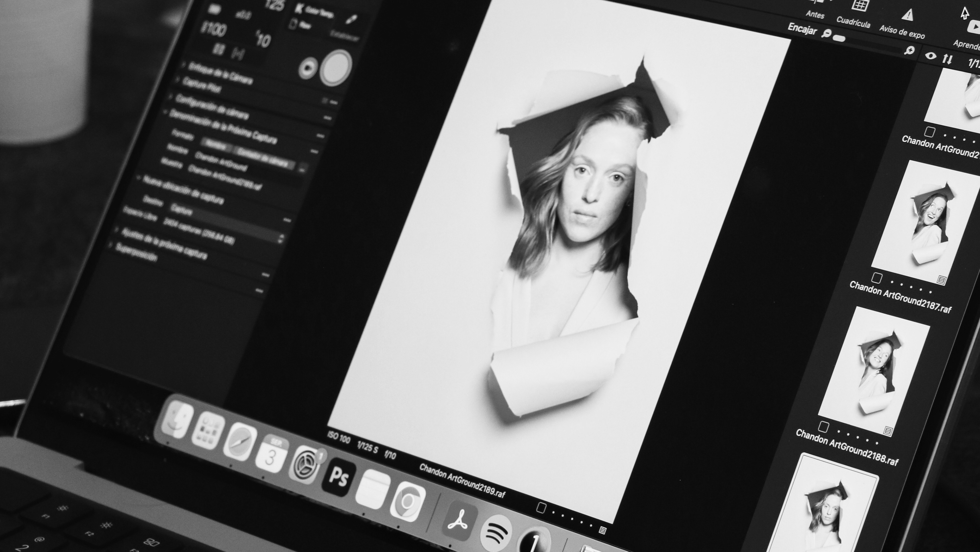Viewport: 980px width, 552px height.
Task: Click metadata icon on ArtGround2188 thumbnail
Action: tap(888, 431)
